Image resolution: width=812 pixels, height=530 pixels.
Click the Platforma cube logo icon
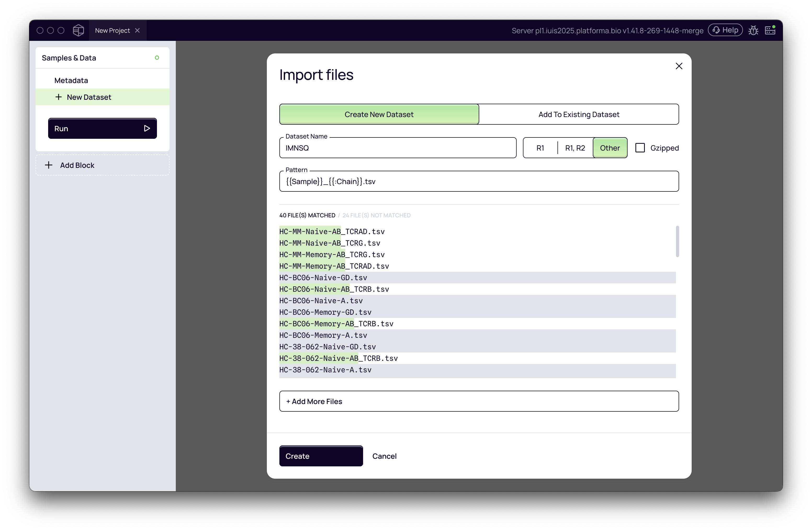(x=78, y=30)
